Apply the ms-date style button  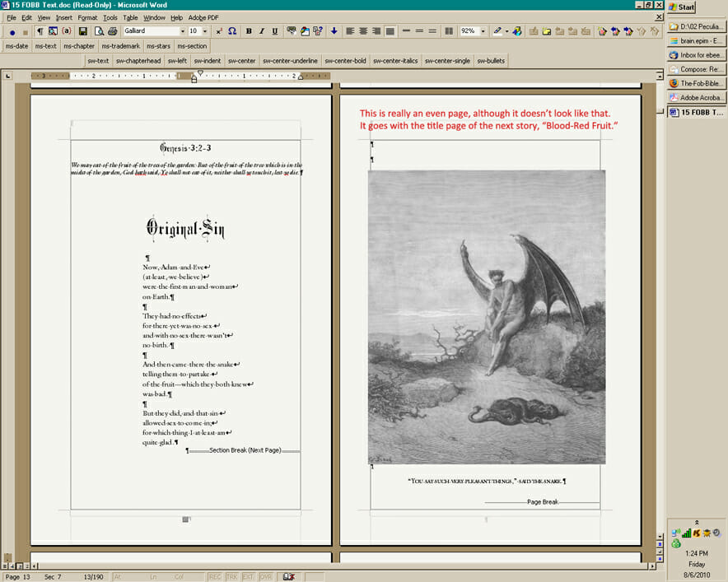click(16, 46)
